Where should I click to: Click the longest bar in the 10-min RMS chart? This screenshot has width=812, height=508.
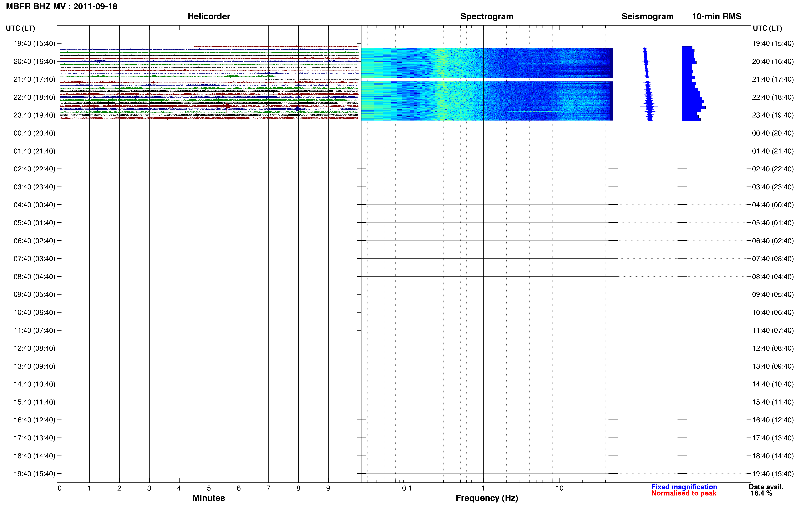pyautogui.click(x=693, y=107)
